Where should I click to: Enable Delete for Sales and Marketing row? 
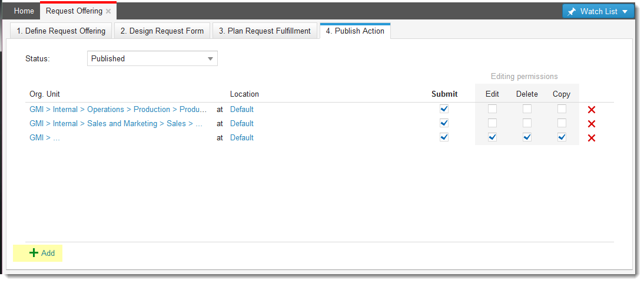point(527,123)
